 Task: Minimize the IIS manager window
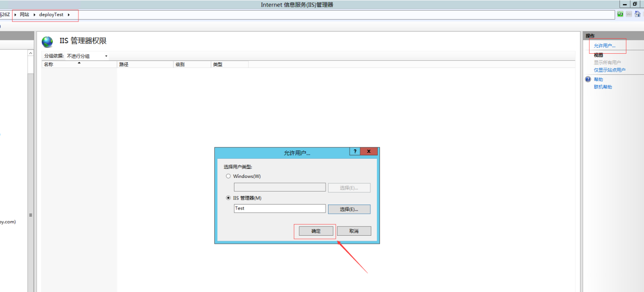coord(625,4)
